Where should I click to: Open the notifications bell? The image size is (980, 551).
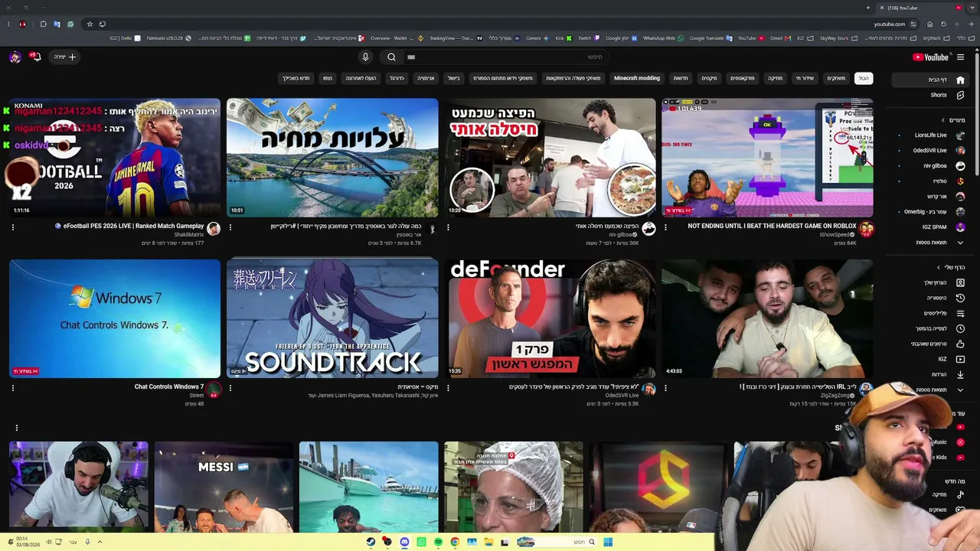point(35,57)
